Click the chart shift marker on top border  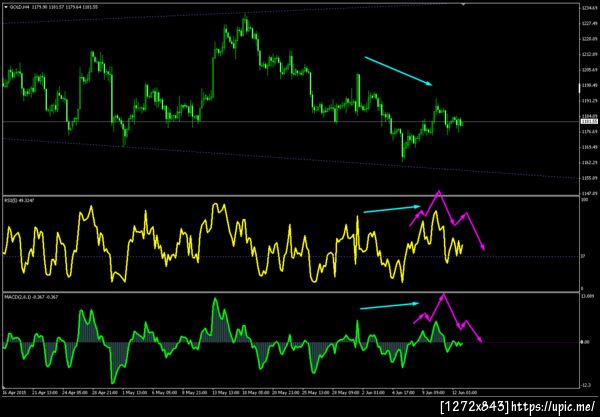pos(463,4)
